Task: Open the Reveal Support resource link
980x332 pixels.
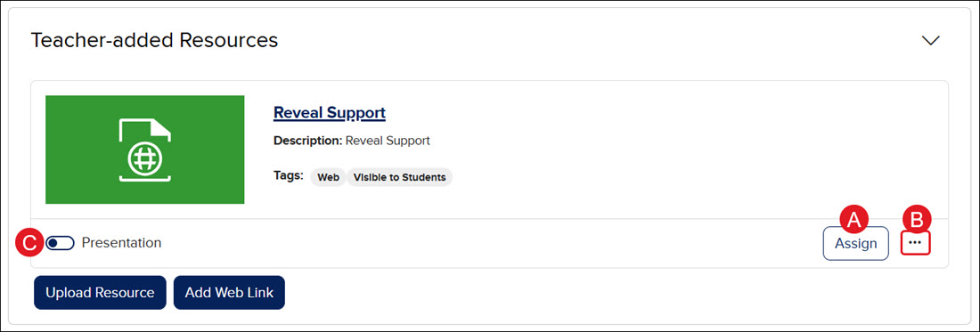Action: point(330,112)
